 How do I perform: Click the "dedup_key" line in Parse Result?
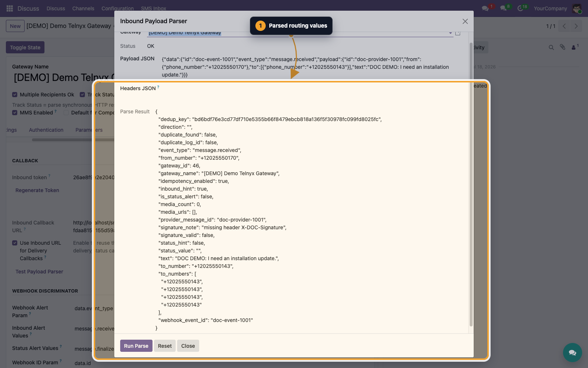[270, 119]
